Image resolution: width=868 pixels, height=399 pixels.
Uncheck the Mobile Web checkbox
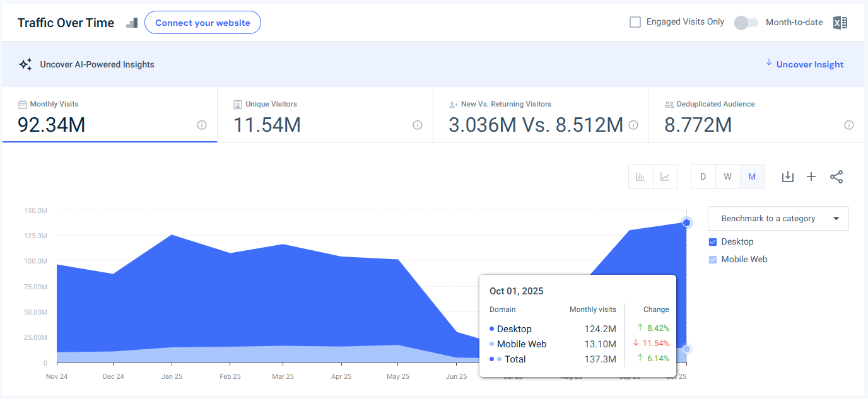[712, 259]
